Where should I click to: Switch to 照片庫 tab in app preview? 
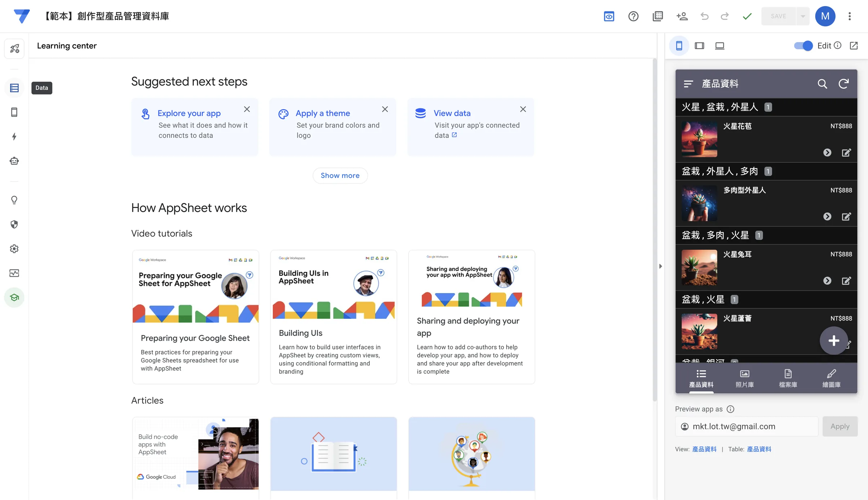[x=744, y=378]
